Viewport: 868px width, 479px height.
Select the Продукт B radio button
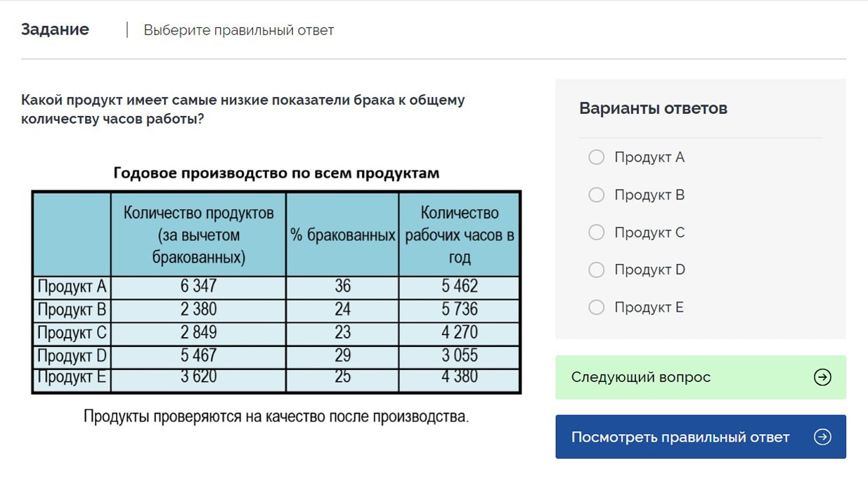tap(596, 195)
